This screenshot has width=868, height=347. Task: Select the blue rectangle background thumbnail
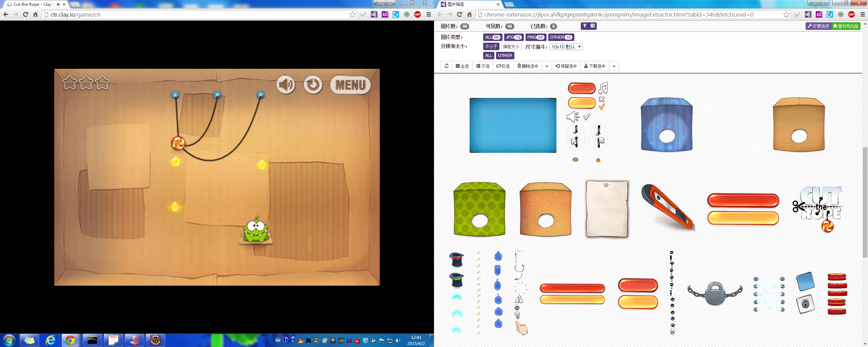click(x=513, y=125)
